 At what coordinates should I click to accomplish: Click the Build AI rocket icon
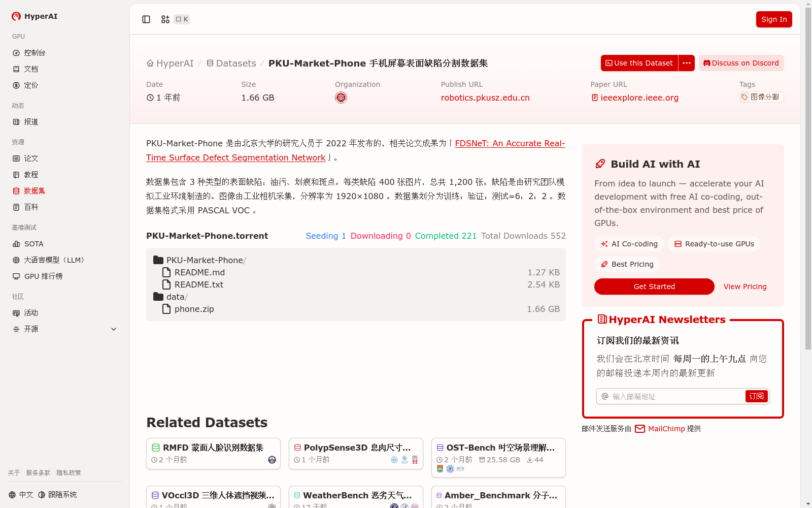coord(600,164)
